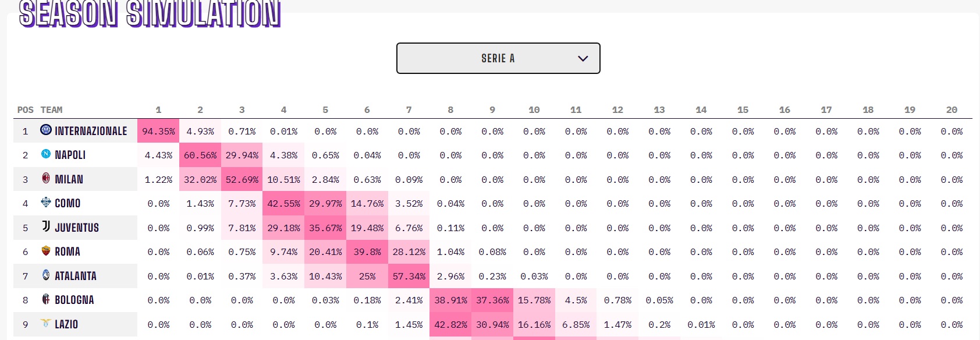Click the Juventus team name

(77, 228)
